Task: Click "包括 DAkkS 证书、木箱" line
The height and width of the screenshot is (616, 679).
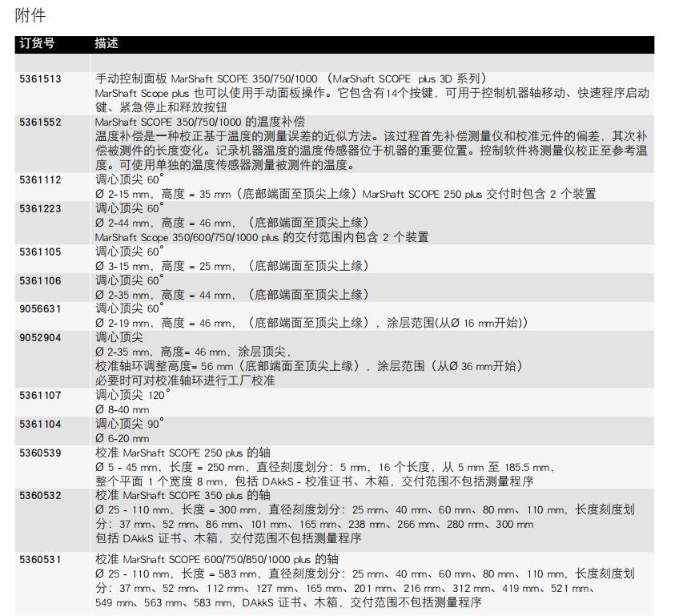Action: [x=229, y=538]
